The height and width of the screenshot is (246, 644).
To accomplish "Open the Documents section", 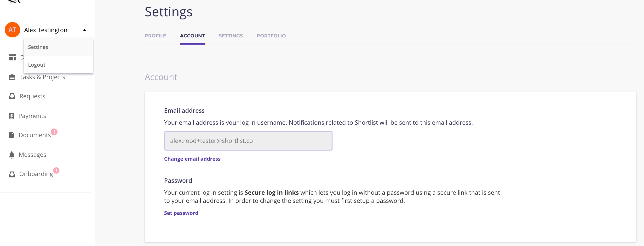I will pyautogui.click(x=35, y=135).
